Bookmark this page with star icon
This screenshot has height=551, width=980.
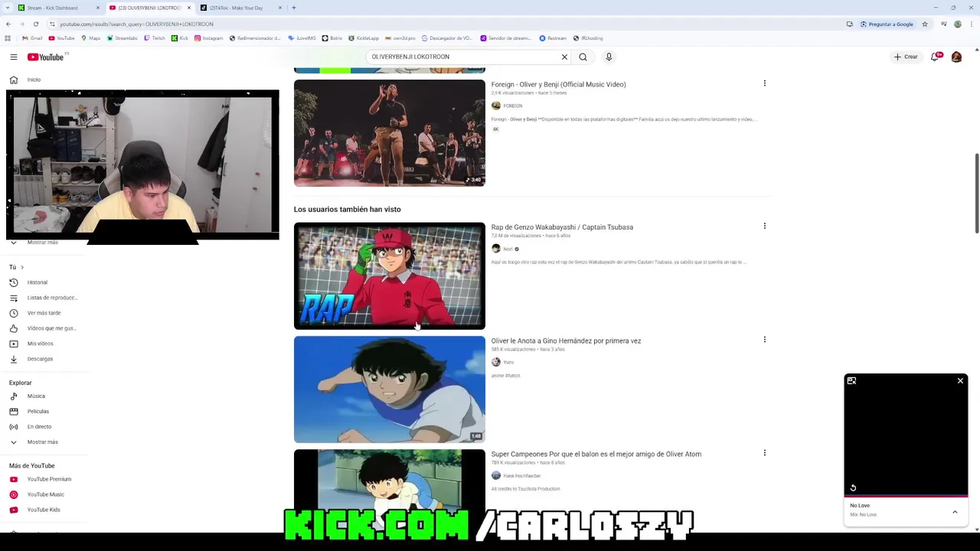[x=925, y=24]
